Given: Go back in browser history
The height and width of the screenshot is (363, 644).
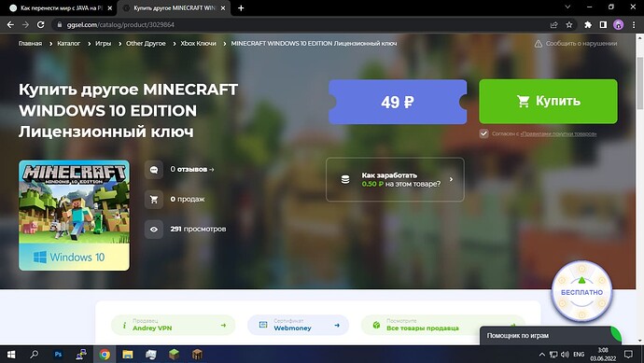Looking at the screenshot, I should (x=10, y=24).
